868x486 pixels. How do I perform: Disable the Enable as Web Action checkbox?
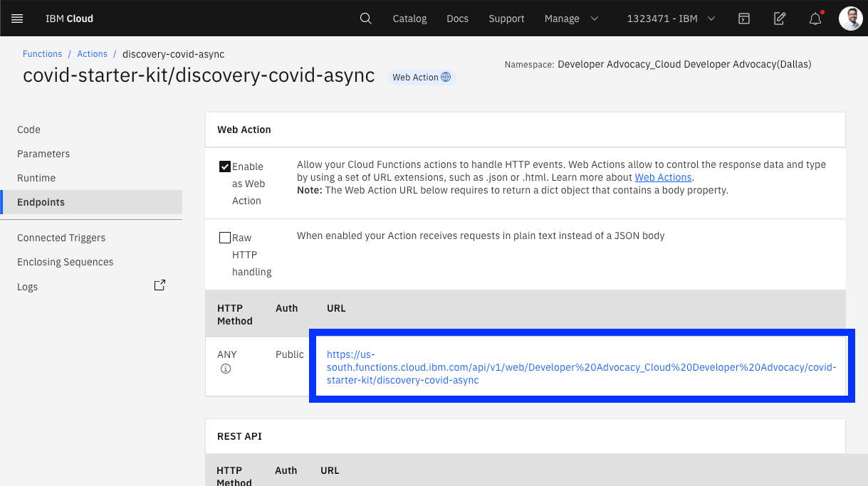point(225,167)
